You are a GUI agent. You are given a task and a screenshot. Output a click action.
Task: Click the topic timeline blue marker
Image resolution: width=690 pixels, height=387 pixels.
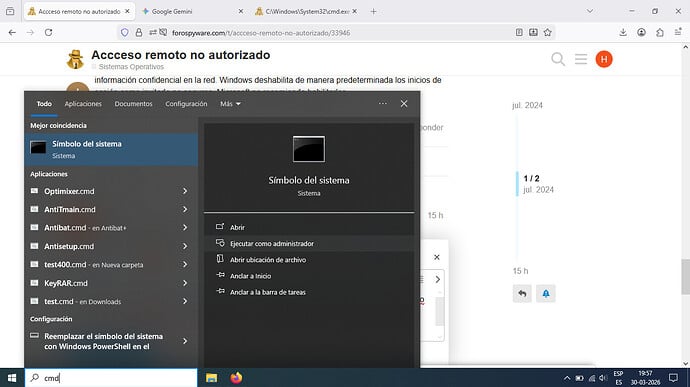coord(517,184)
